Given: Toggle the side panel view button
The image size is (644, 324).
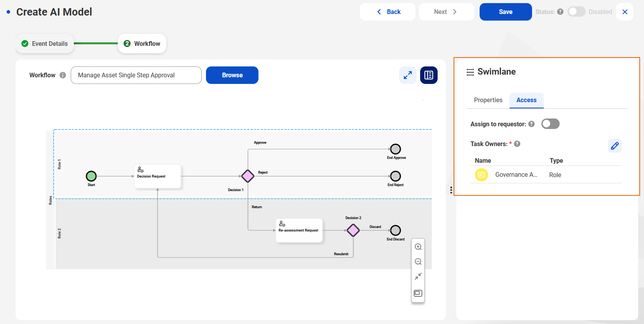Looking at the screenshot, I should coord(429,75).
